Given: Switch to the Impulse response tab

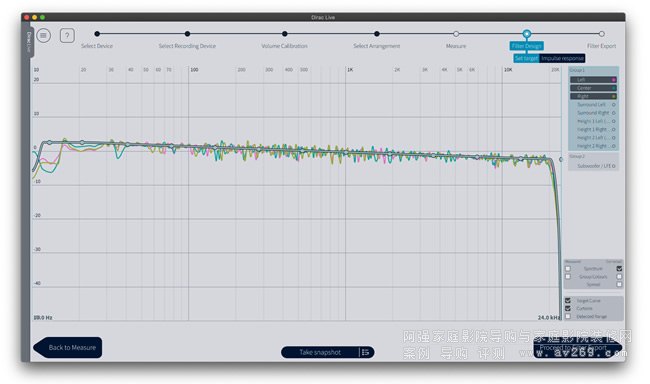Looking at the screenshot, I should pyautogui.click(x=562, y=58).
